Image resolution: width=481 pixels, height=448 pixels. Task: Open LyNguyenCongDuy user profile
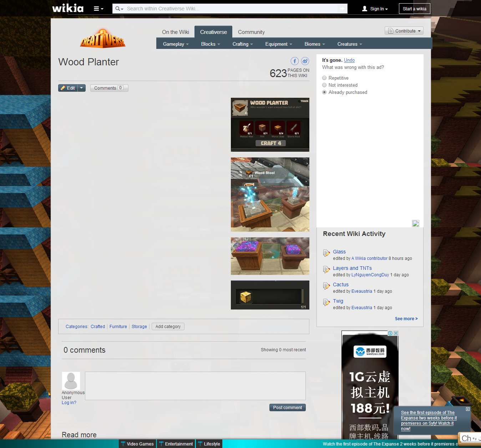point(370,275)
